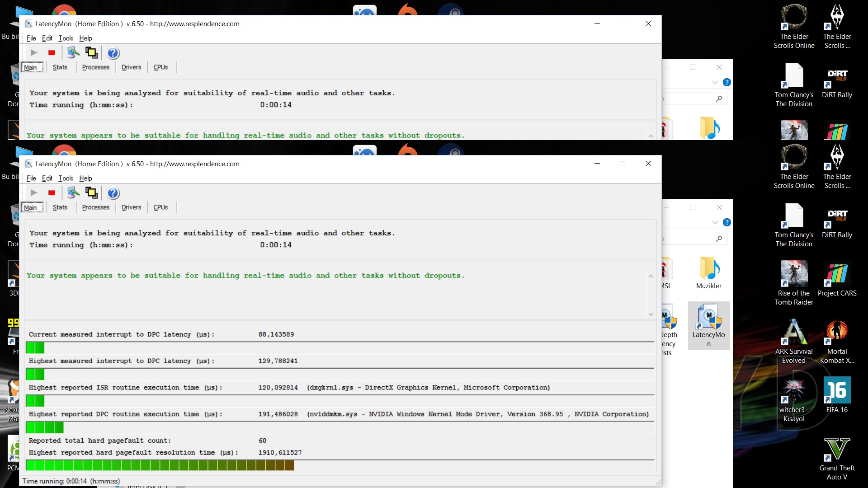Viewport: 868px width, 488px height.
Task: Click the hard pagefault resolution time bar
Action: pyautogui.click(x=340, y=465)
